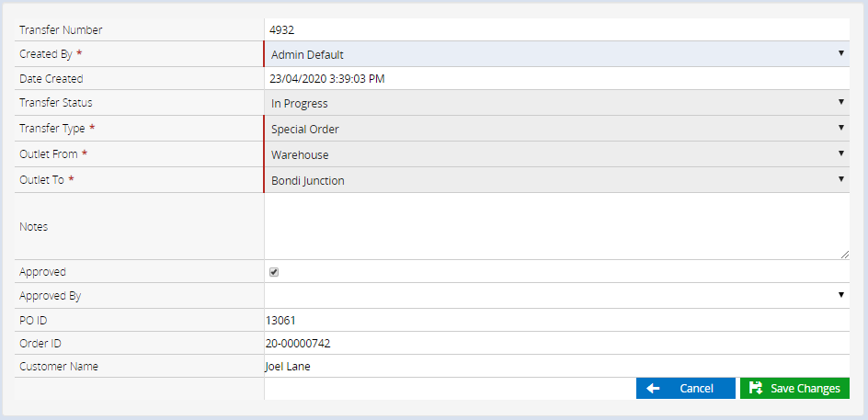Click the 'Outlet From' label
Image resolution: width=868 pixels, height=420 pixels.
pyautogui.click(x=49, y=154)
